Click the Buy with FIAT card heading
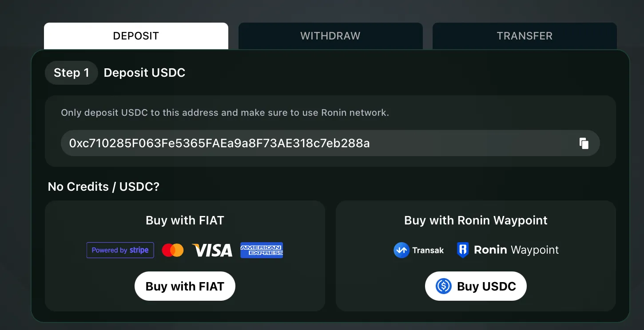This screenshot has width=644, height=330. tap(185, 220)
